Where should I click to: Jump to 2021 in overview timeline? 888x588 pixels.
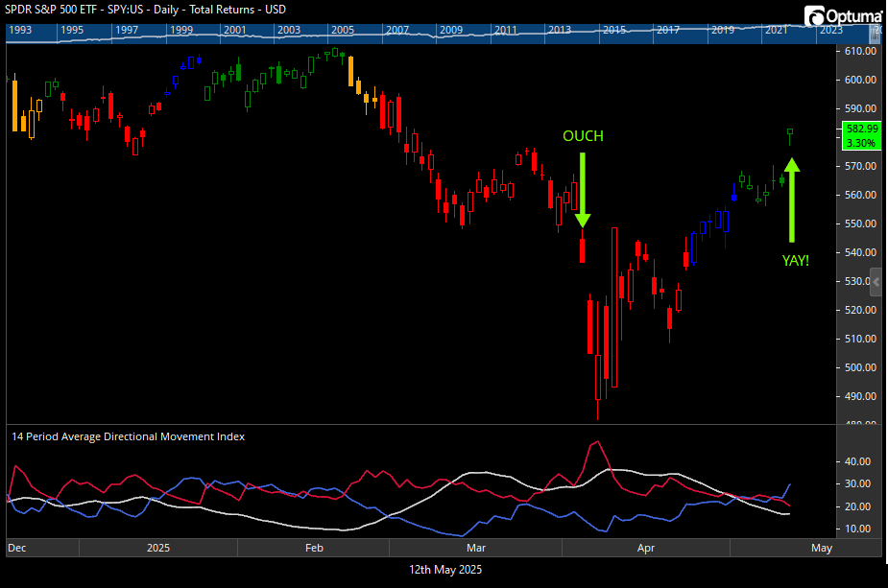click(777, 30)
